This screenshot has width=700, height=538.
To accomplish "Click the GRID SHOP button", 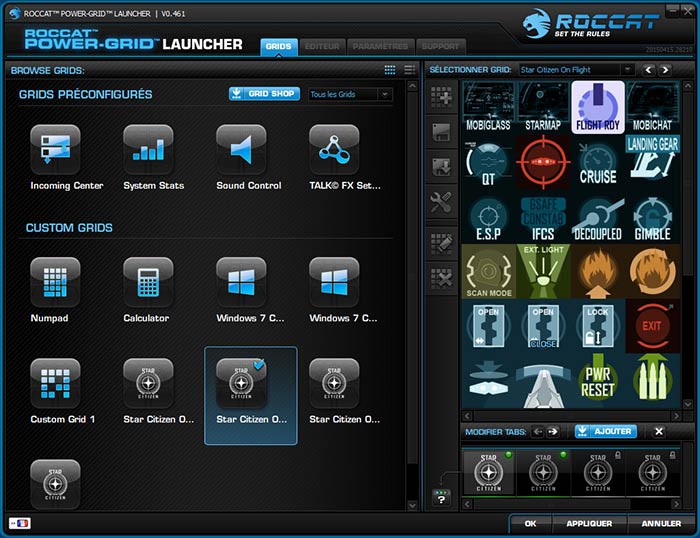I will tap(264, 93).
